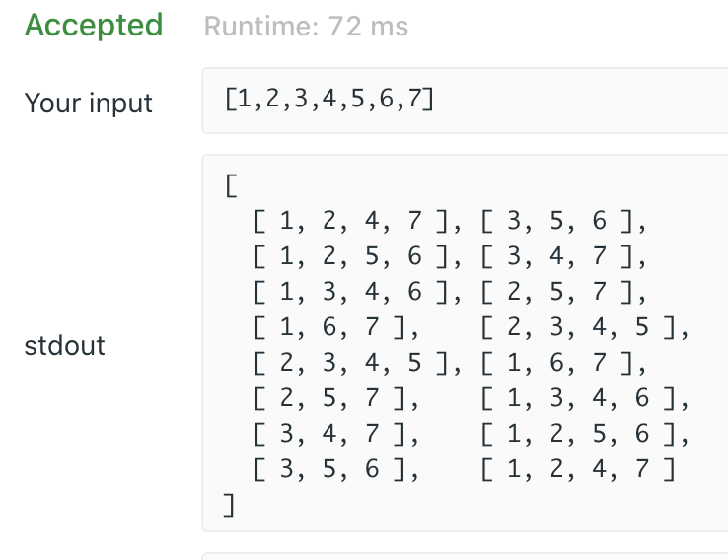
Task: Click the [ 3, 4, 7 ] entry in second stdout row
Action: pyautogui.click(x=556, y=256)
